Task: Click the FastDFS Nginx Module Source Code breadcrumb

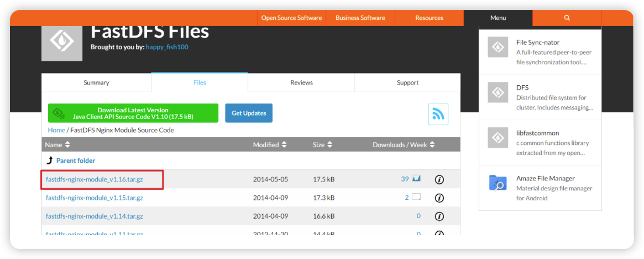Action: coord(122,130)
